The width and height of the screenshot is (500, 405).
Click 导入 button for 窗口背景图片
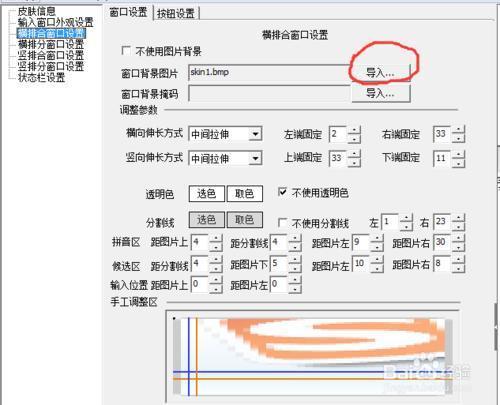click(x=380, y=72)
